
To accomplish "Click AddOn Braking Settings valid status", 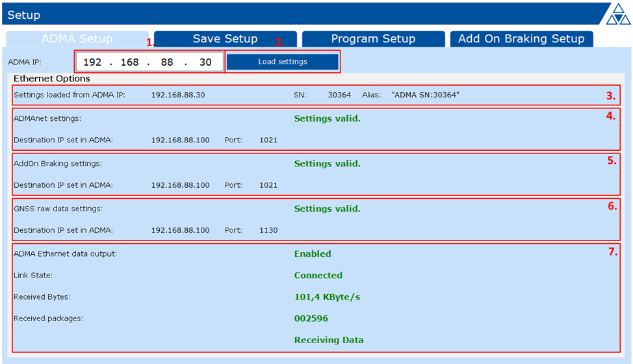I will (x=328, y=163).
